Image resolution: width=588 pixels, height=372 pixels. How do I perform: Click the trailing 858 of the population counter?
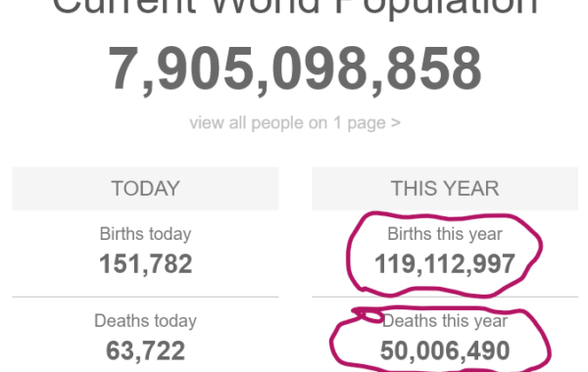434,69
